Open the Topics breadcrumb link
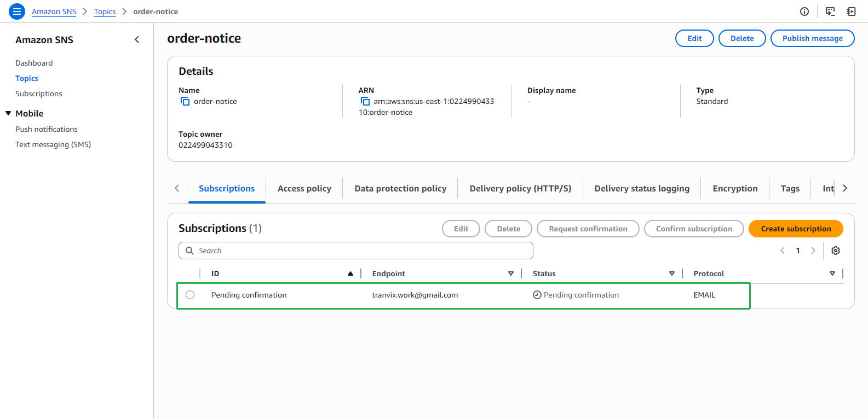This screenshot has height=419, width=868. (105, 11)
